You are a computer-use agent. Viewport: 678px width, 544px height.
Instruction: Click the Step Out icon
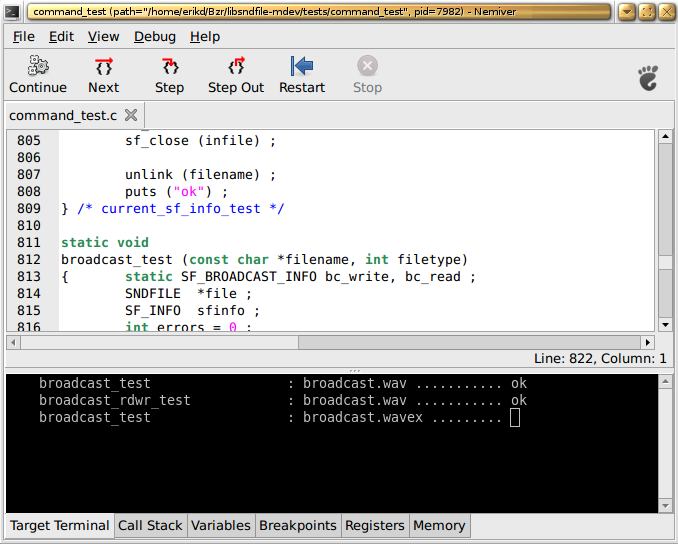(x=237, y=66)
